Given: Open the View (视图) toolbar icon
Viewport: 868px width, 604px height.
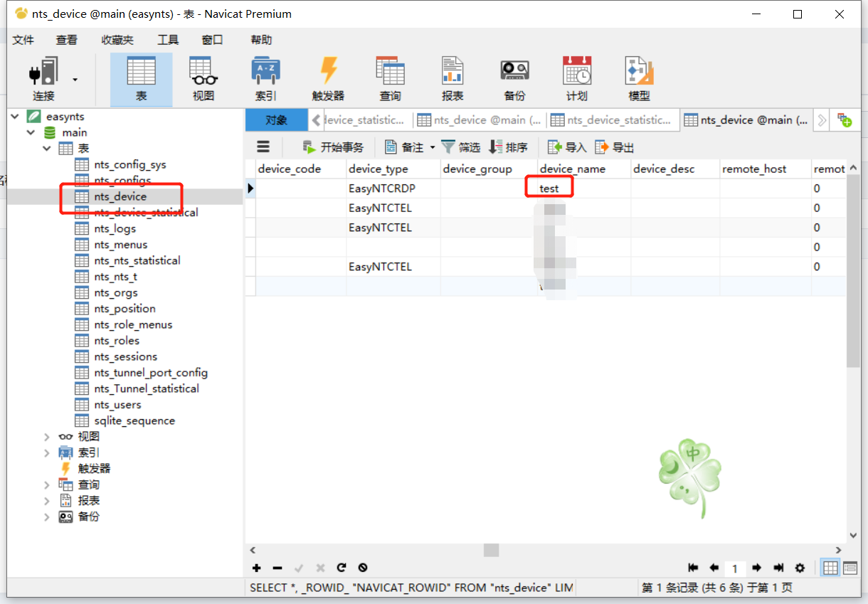Looking at the screenshot, I should tap(203, 79).
